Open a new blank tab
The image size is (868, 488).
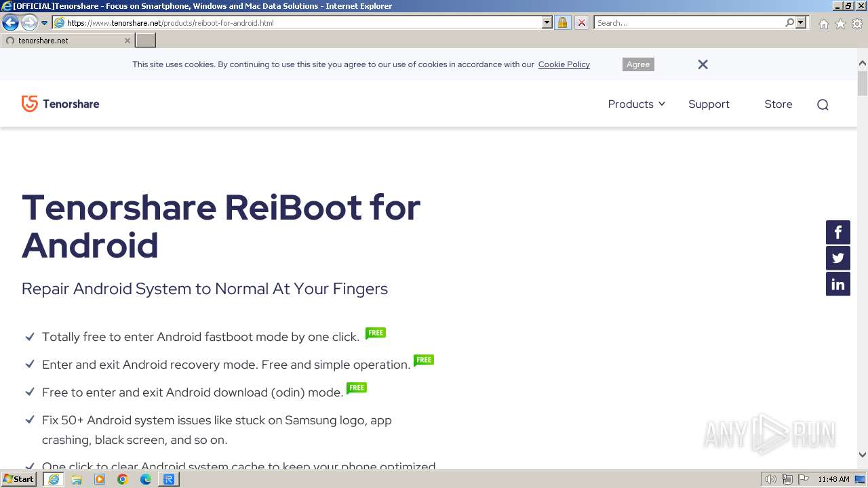[146, 41]
